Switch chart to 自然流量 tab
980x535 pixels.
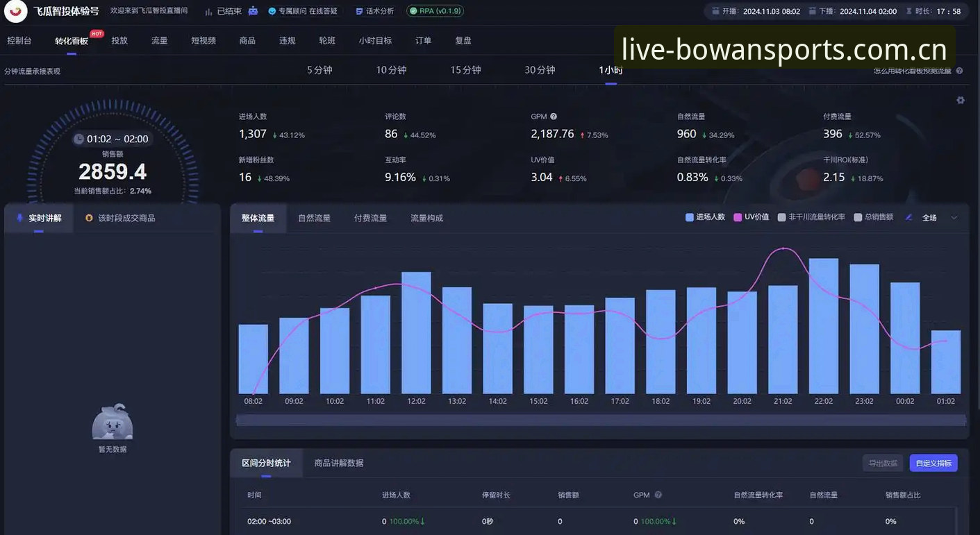[315, 218]
